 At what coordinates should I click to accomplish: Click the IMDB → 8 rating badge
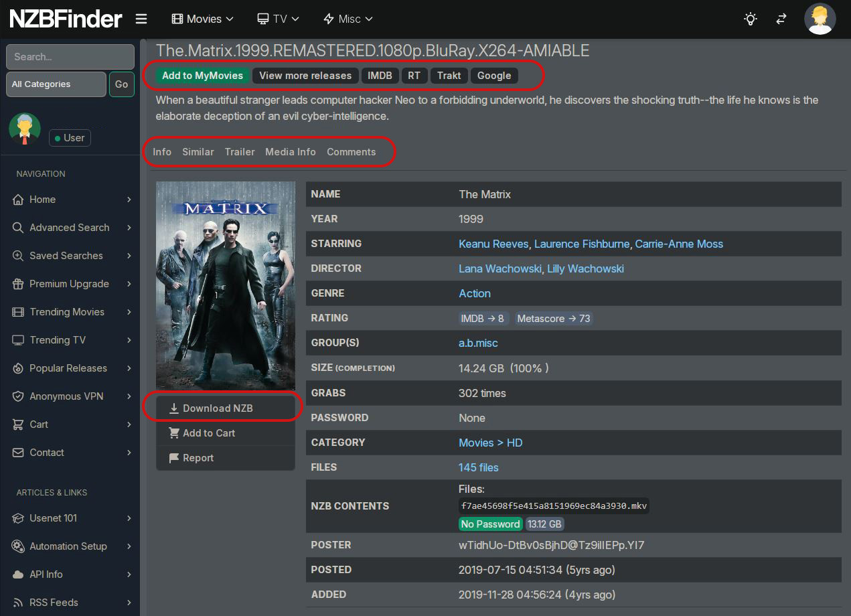[482, 319]
